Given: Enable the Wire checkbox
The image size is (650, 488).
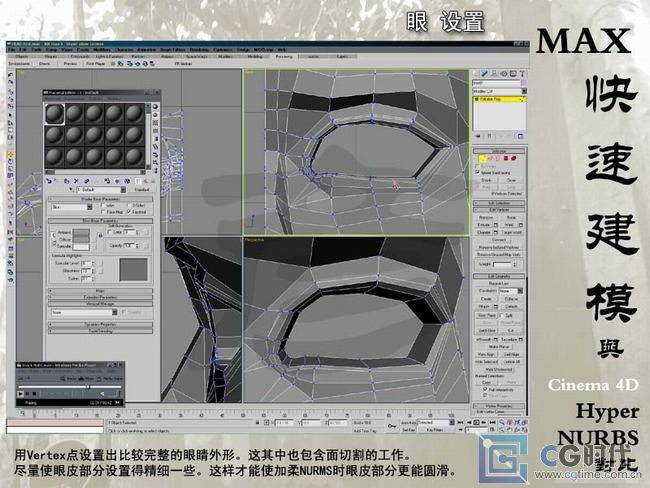Looking at the screenshot, I should (x=104, y=205).
